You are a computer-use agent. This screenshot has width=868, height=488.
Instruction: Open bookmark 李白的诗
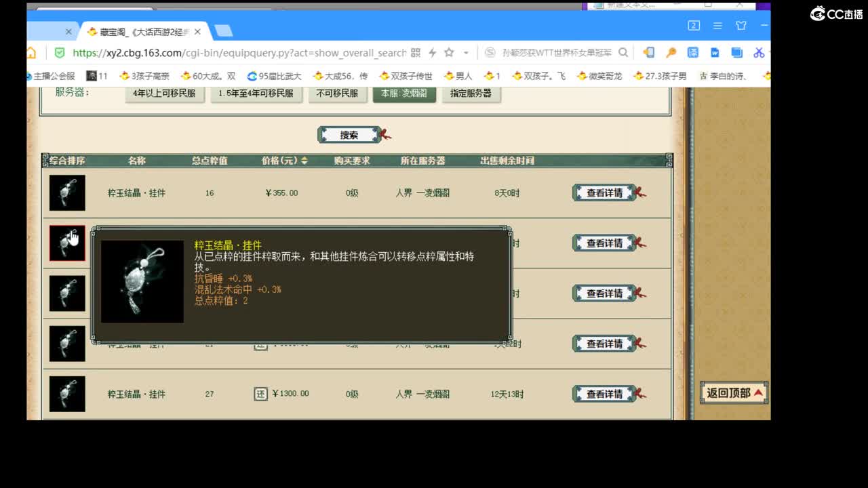tap(723, 76)
